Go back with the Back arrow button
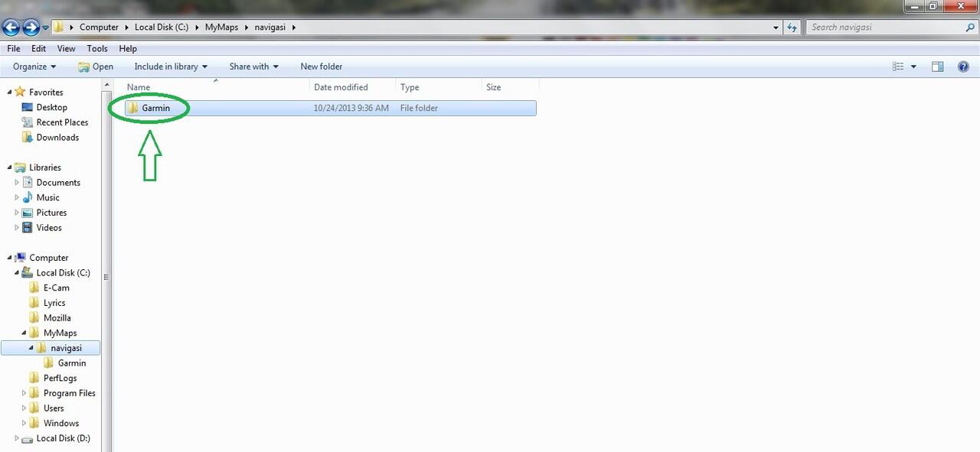This screenshot has width=980, height=452. tap(11, 28)
